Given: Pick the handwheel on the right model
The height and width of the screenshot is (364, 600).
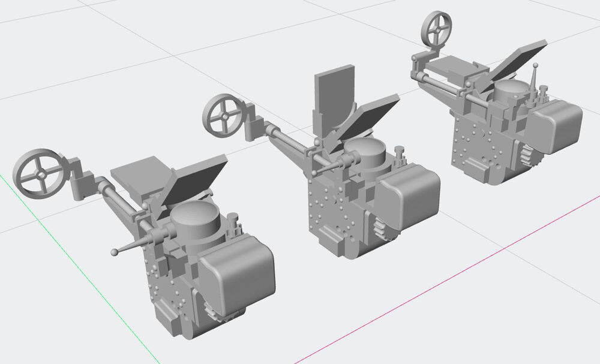Looking at the screenshot, I should [436, 28].
